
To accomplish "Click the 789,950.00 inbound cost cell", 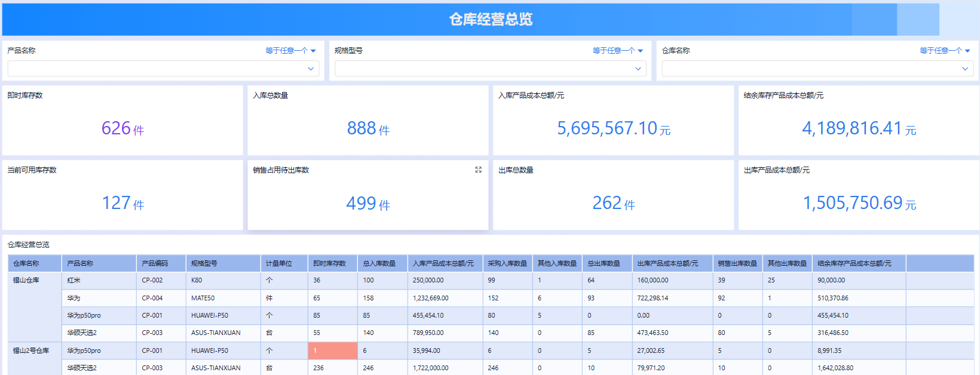I will pos(445,333).
